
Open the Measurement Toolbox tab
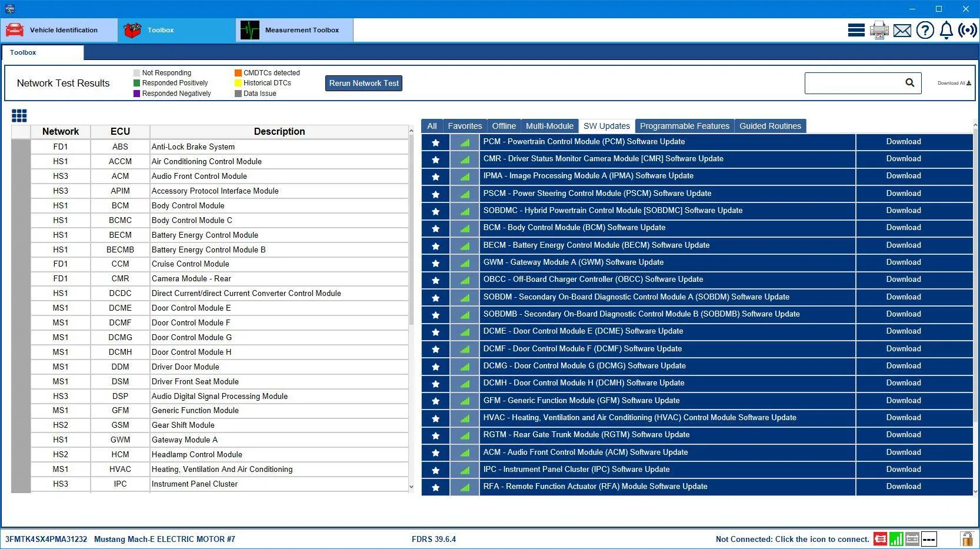294,30
